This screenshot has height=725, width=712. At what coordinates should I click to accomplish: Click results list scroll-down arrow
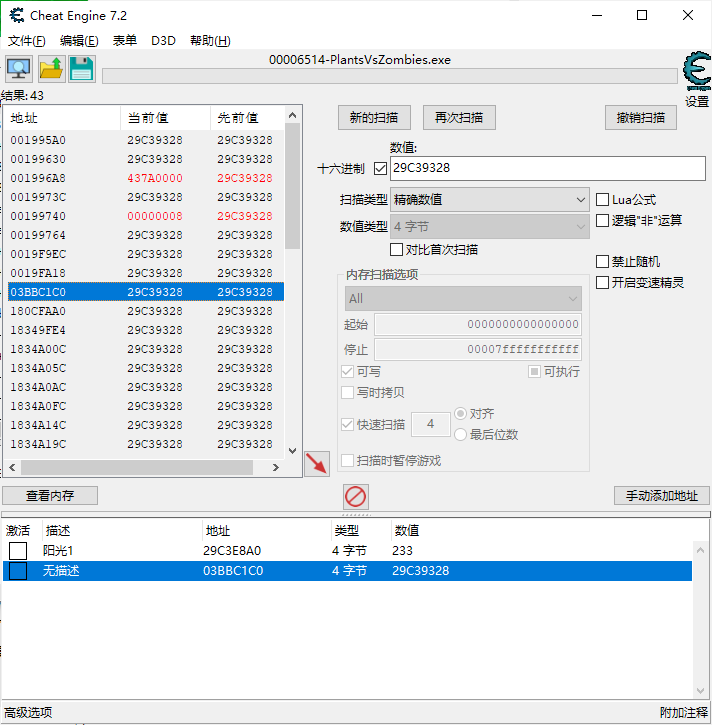coord(293,450)
